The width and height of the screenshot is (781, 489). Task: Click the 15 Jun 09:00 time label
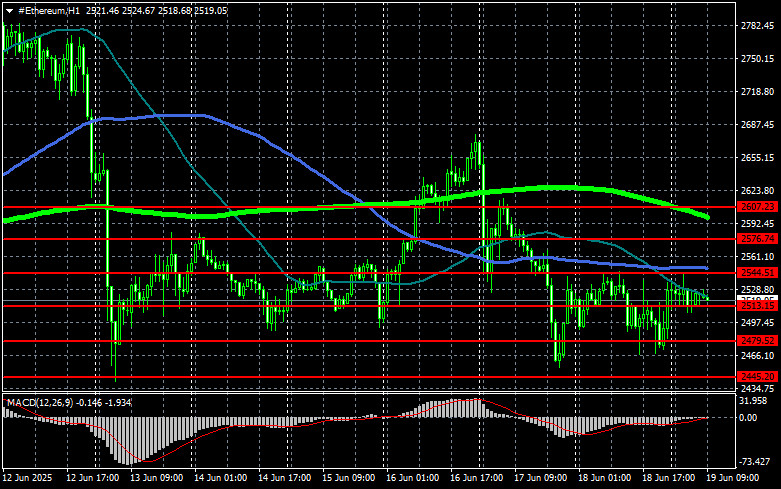[349, 478]
